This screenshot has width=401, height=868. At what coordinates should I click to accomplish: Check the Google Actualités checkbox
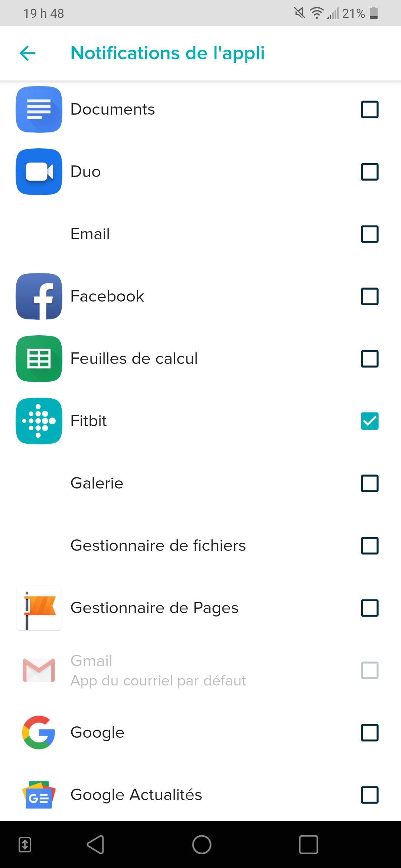(369, 795)
